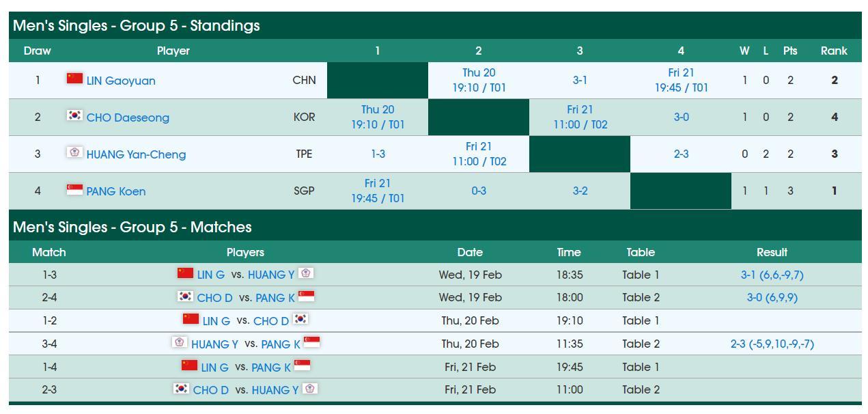Open CHO Daeseong player profile link
Viewport: 868px width, 414px height.
click(128, 118)
